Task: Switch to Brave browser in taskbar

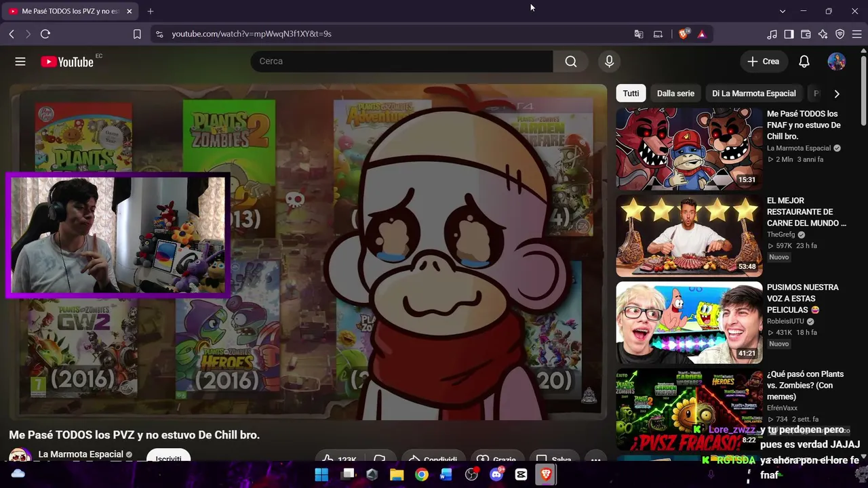Action: click(x=546, y=474)
